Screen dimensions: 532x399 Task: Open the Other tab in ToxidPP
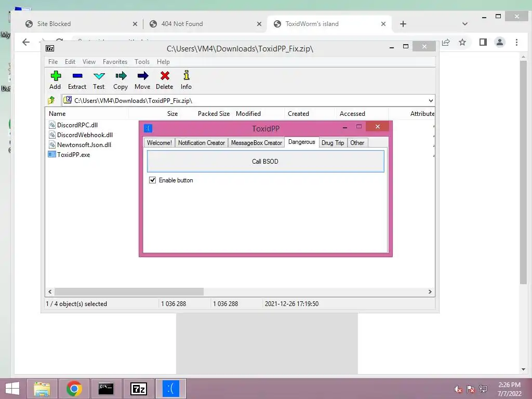(357, 143)
